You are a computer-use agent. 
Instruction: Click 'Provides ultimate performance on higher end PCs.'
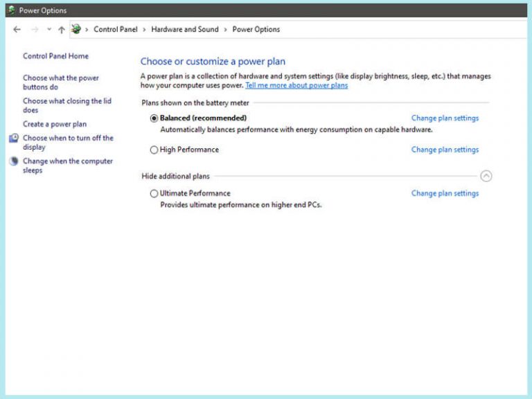[241, 205]
